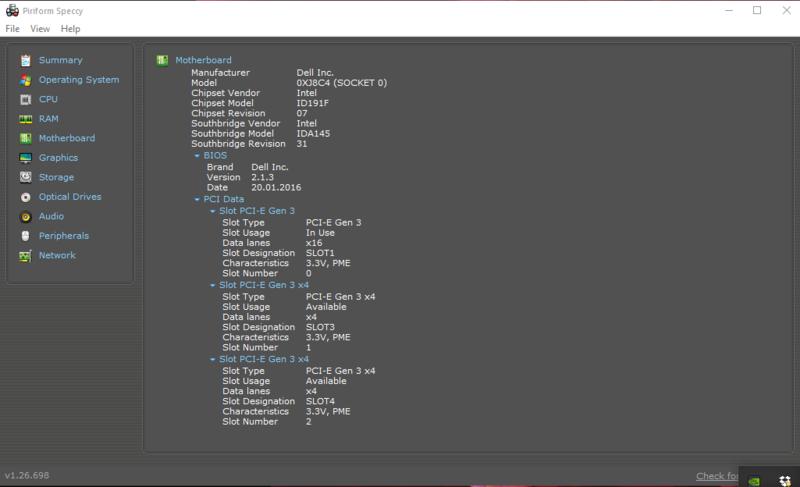This screenshot has height=487, width=800.
Task: Select BIOS Date value 20.01.2016
Action: (276, 188)
